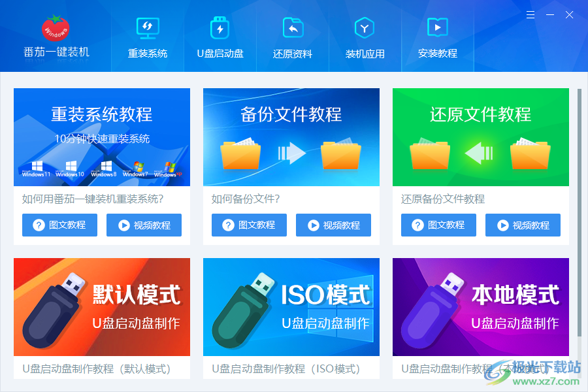Play 视频教程 for 重装系统 tutorial
Viewport: 588px width, 392px height.
[x=144, y=225]
